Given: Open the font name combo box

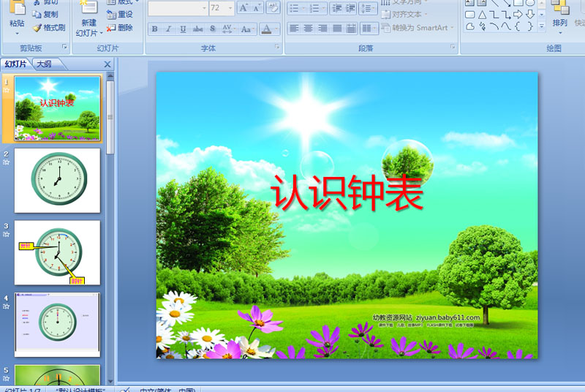Looking at the screenshot, I should tap(178, 8).
